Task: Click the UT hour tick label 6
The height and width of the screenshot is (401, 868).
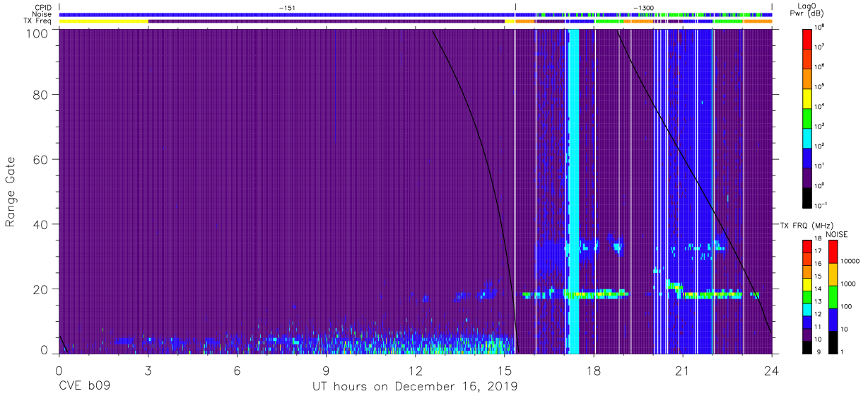Action: pos(237,370)
